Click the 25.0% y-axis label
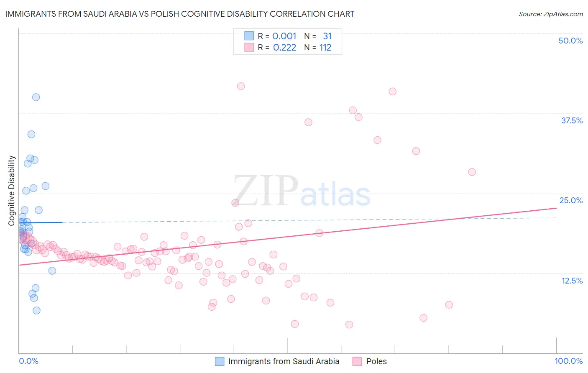The width and height of the screenshot is (588, 373). [571, 200]
